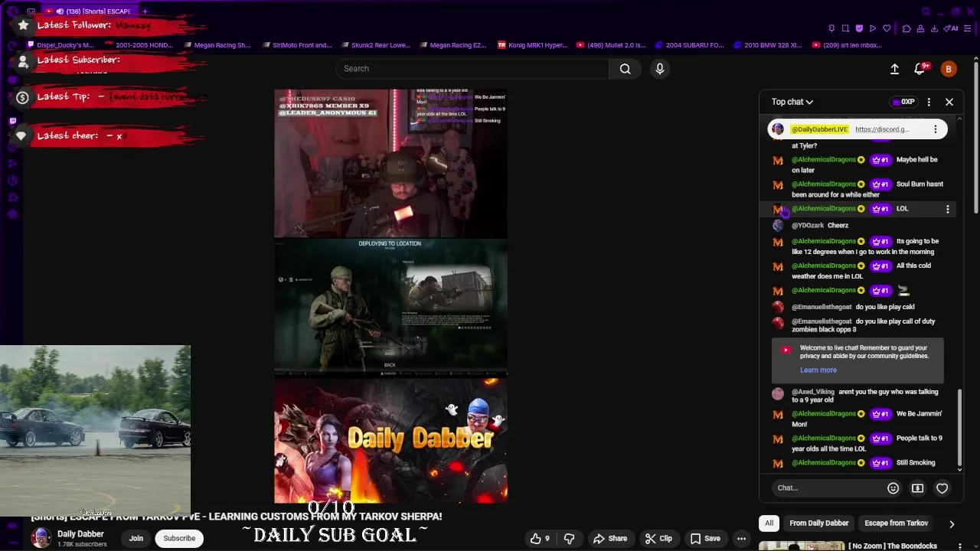Open 'Dispel_Ducky's M...' bookmark
Screen dimensions: 980x551
pyautogui.click(x=60, y=45)
